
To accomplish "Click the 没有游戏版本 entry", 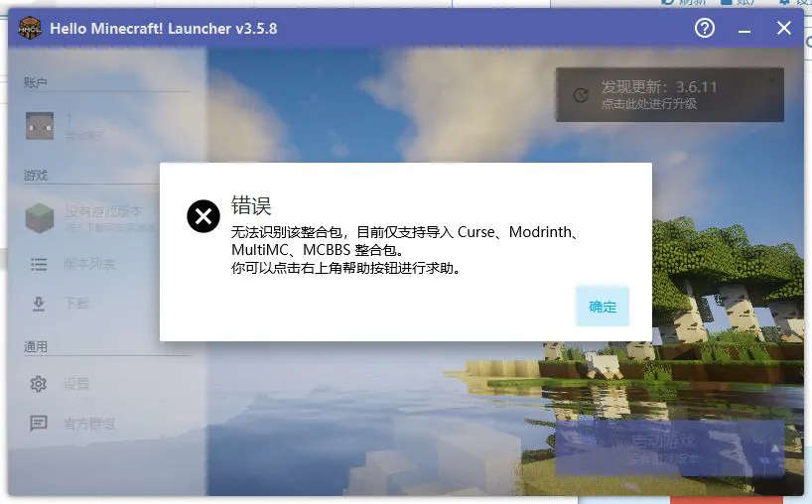I will [x=103, y=211].
